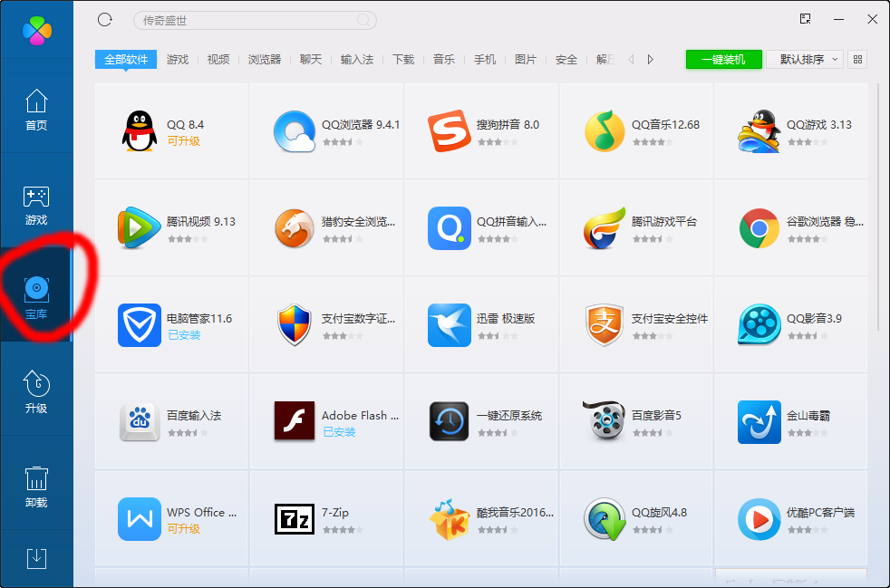Screen dimensions: 890x588
Task: Click the QQ音乐 music note icon
Action: coord(604,131)
